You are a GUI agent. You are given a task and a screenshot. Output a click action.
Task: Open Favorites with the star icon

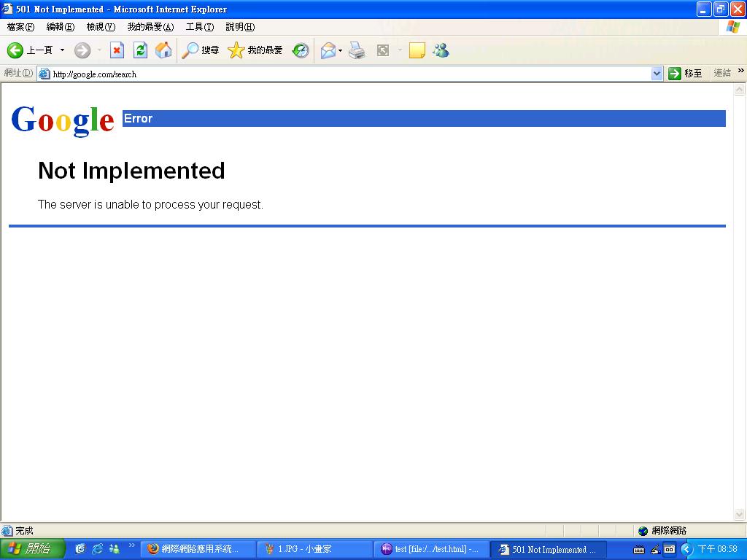click(x=255, y=50)
